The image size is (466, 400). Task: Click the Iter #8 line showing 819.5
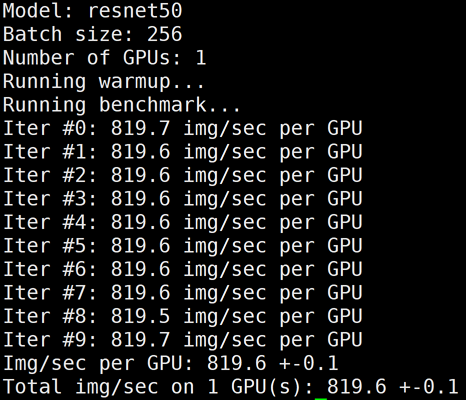click(183, 316)
